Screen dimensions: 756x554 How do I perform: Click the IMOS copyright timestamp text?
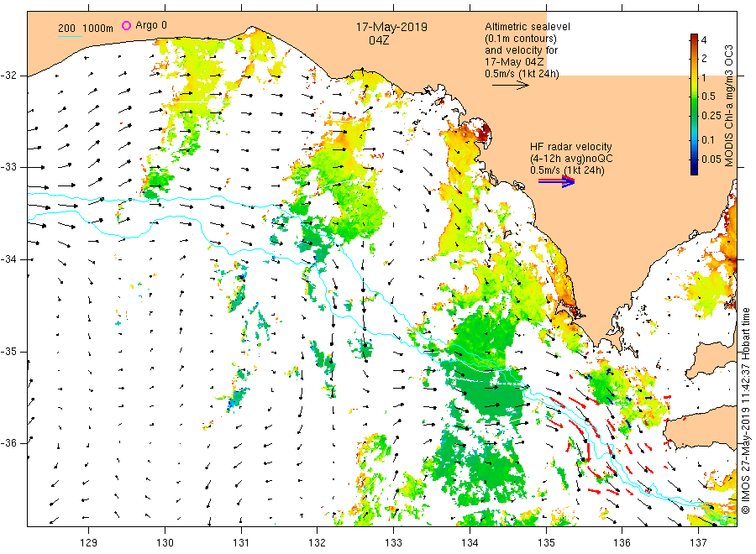746,410
